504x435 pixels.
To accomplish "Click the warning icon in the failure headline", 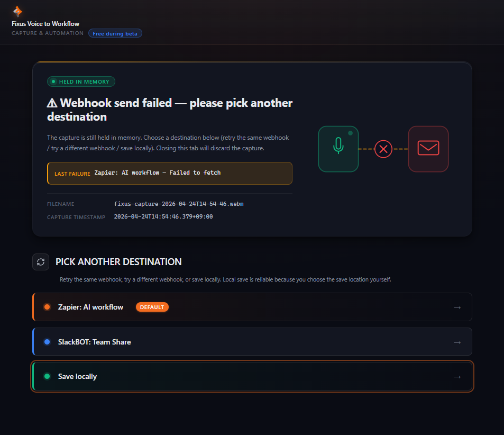I will 53,103.
